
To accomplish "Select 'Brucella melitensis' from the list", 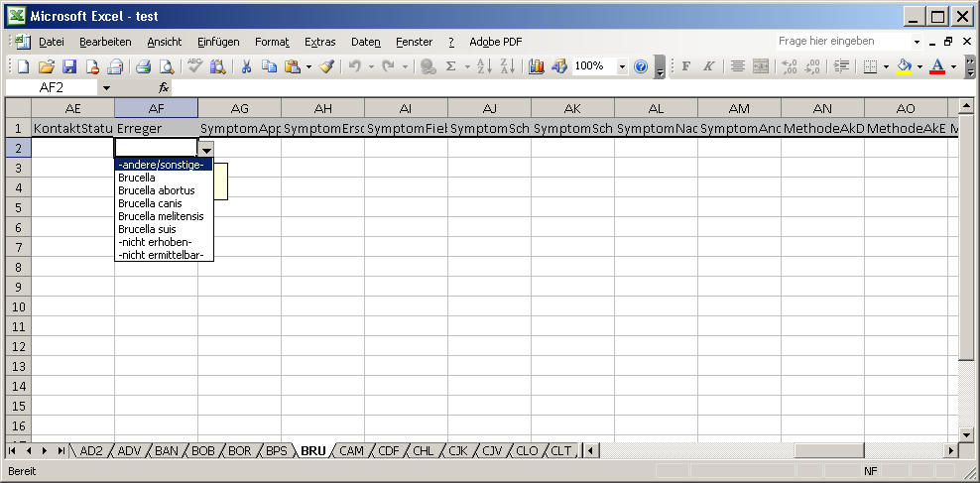I will point(161,216).
